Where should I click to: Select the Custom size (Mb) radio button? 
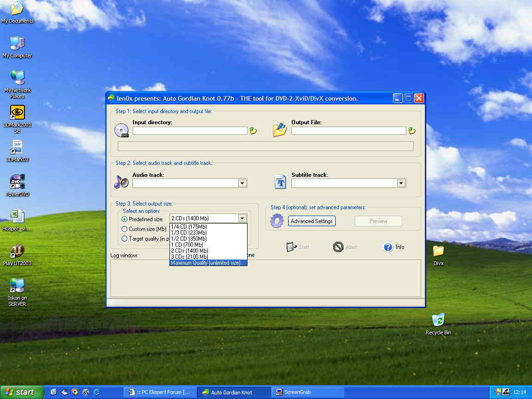124,229
